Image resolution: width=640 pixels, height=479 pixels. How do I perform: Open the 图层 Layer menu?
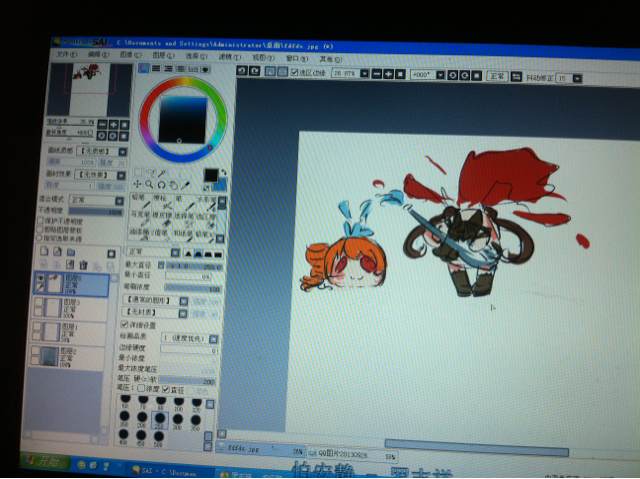(163, 55)
